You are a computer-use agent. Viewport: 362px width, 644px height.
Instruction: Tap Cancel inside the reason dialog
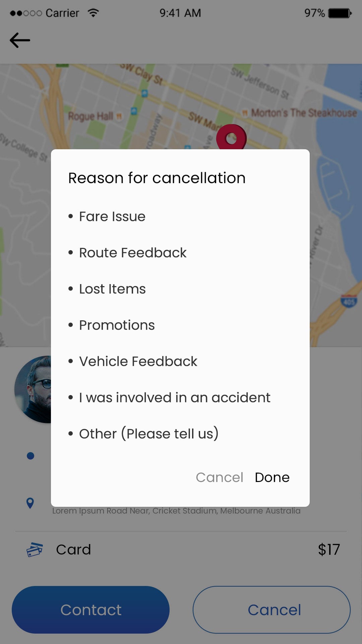(220, 477)
